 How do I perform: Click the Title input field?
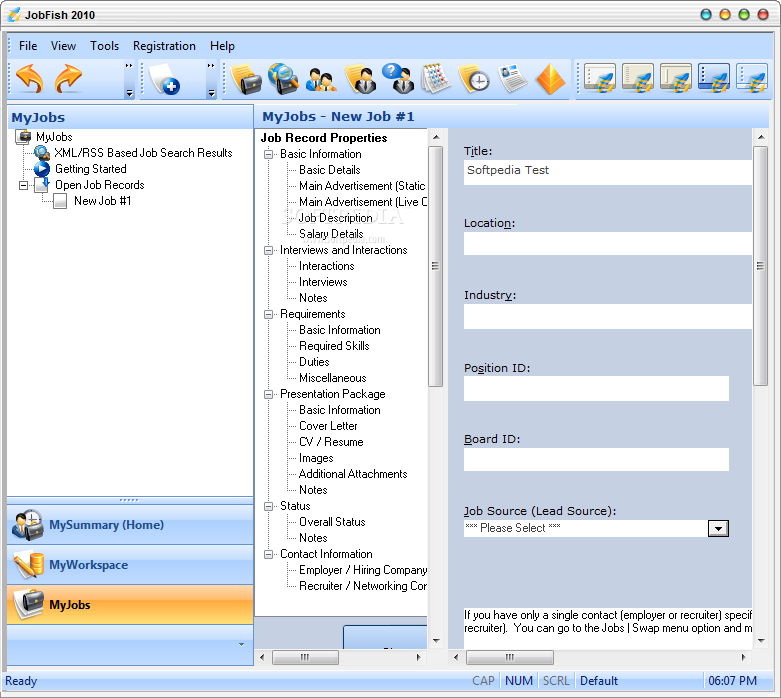pos(608,172)
